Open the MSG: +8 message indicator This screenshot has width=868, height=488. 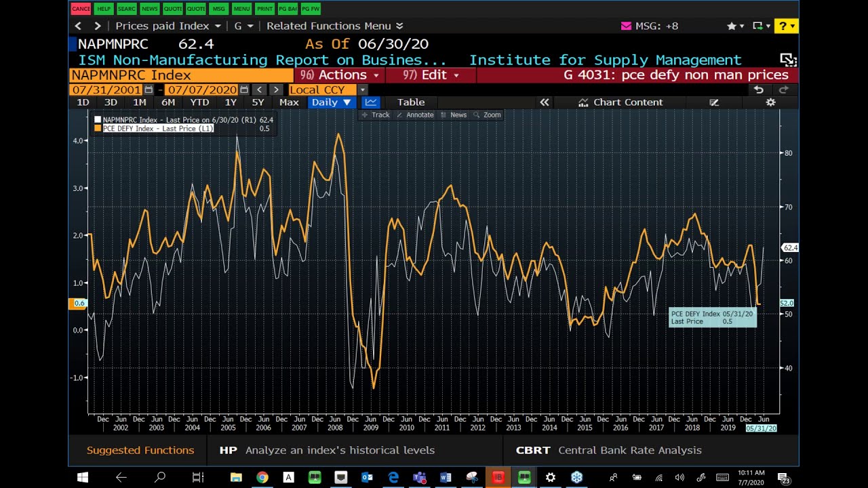click(650, 26)
